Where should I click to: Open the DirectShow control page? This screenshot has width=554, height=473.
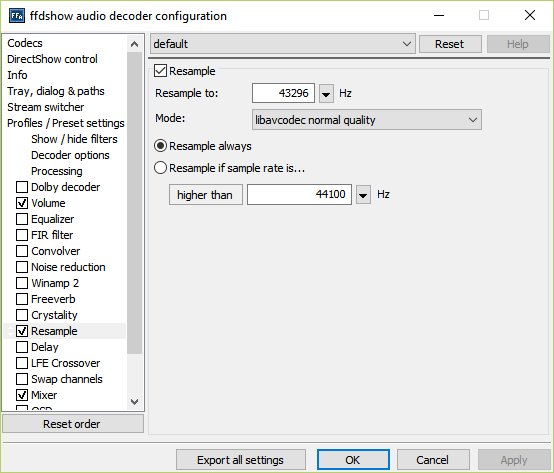point(52,59)
